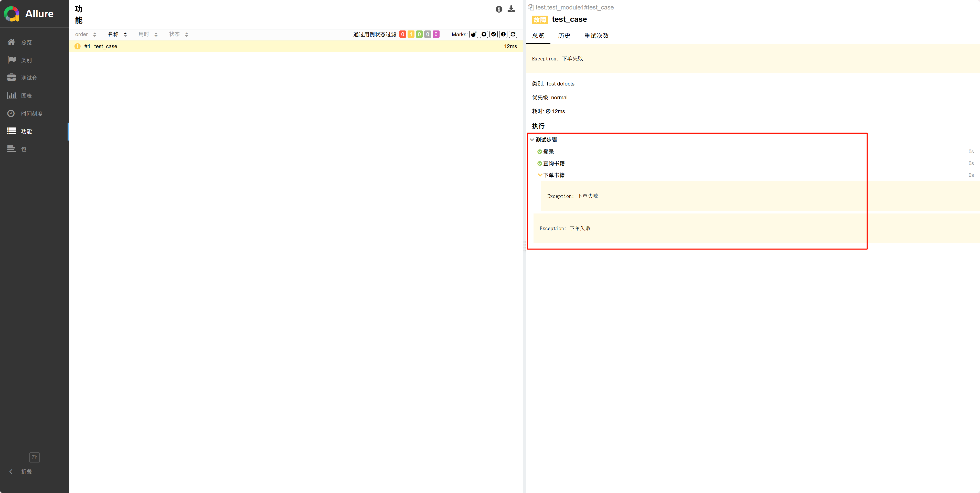Collapse the sidebar with 折叠

26,472
